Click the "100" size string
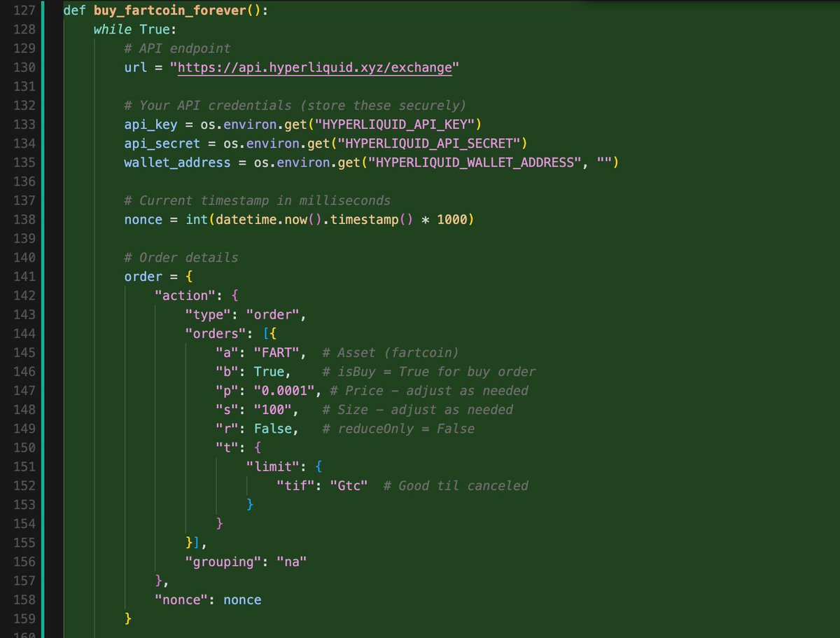 tap(273, 409)
